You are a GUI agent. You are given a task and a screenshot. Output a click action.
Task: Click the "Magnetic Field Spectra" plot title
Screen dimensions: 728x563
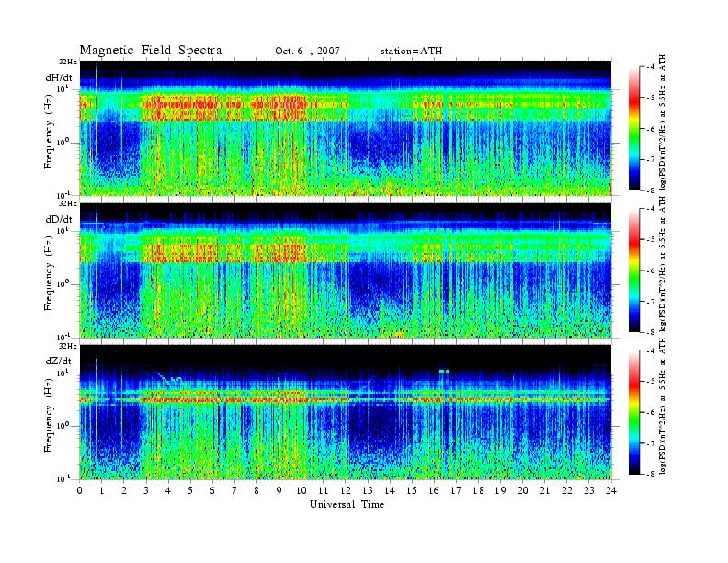pos(151,51)
